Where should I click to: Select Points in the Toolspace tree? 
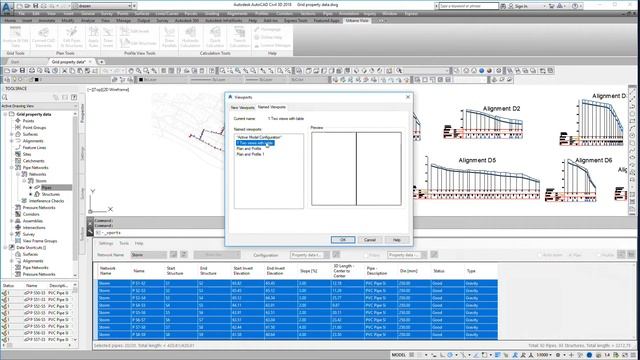tap(28, 121)
